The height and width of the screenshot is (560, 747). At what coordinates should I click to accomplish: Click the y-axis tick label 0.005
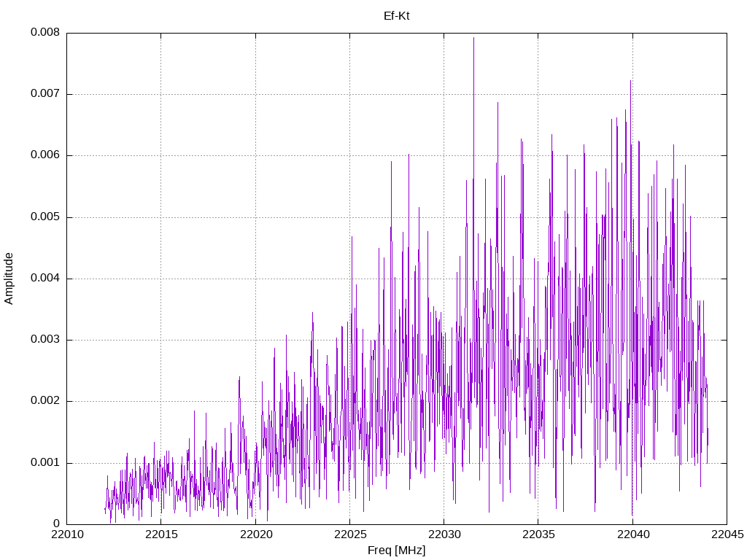coord(45,217)
